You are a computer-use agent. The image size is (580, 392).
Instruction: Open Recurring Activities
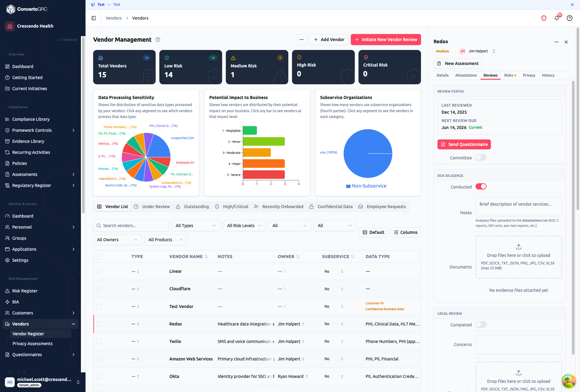pos(31,152)
